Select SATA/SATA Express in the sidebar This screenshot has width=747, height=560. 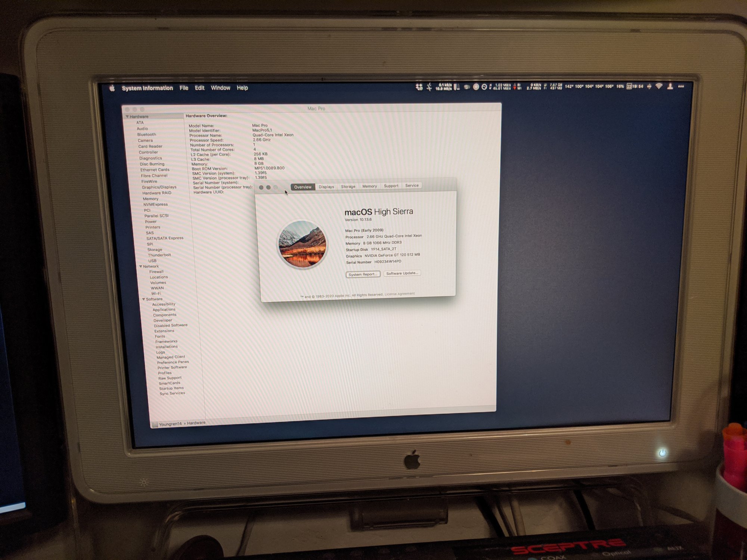point(165,238)
